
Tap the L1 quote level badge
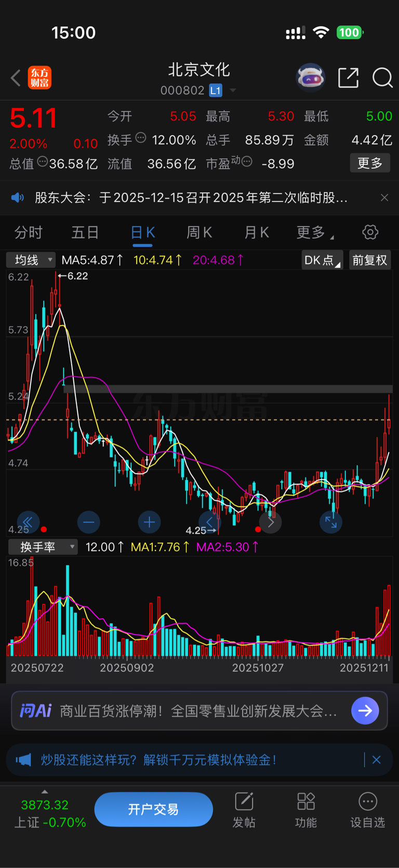coord(216,90)
